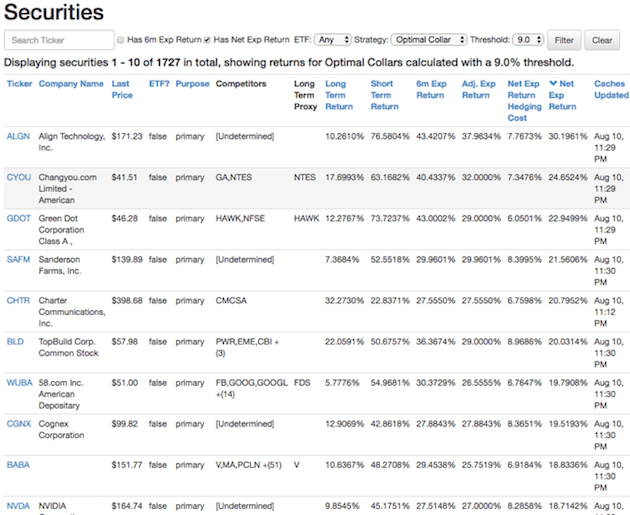The height and width of the screenshot is (515, 630).
Task: Open the NVDA ticker link
Action: [x=18, y=506]
